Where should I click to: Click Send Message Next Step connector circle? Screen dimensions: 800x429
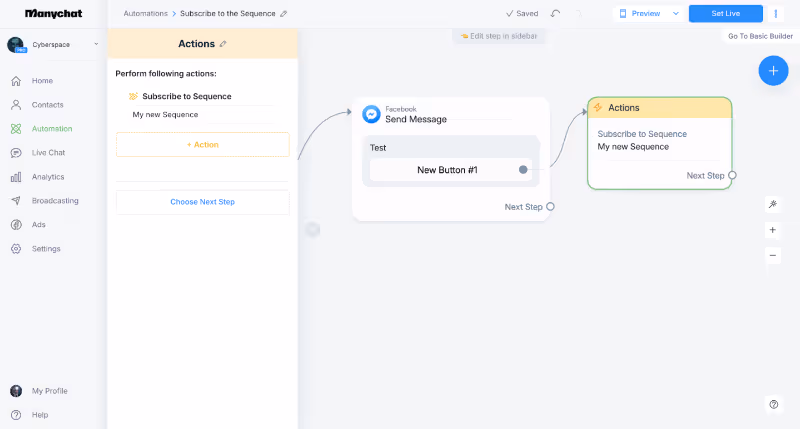tap(550, 207)
